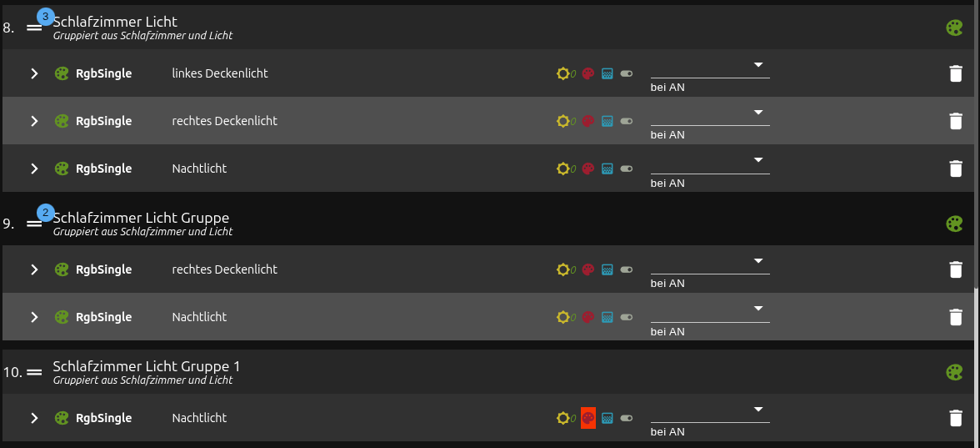The width and height of the screenshot is (980, 448).
Task: Click the green palette icon of group 8's header
Action: [x=954, y=28]
